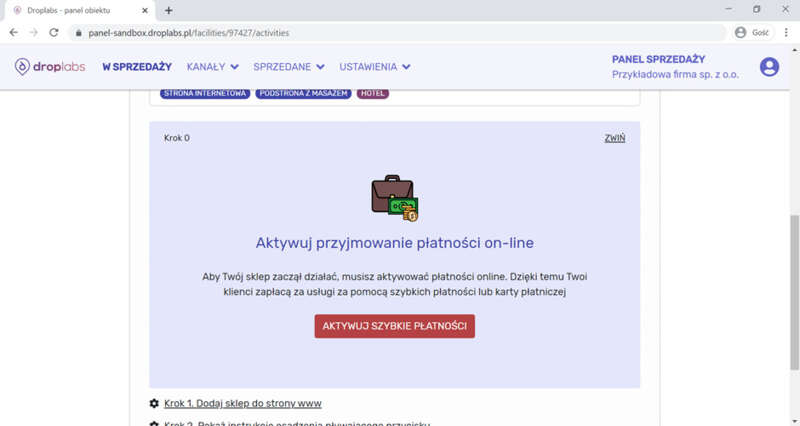Open a new browser tab

pos(168,10)
